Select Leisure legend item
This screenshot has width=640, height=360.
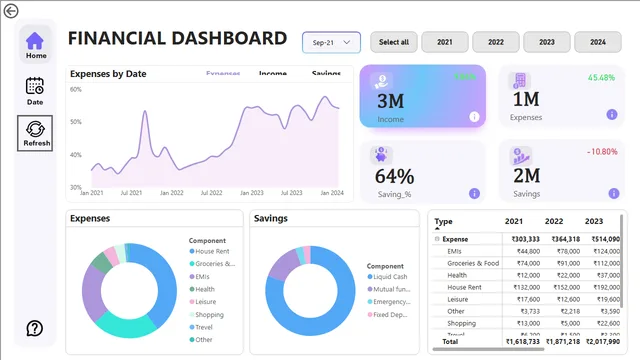click(x=203, y=302)
